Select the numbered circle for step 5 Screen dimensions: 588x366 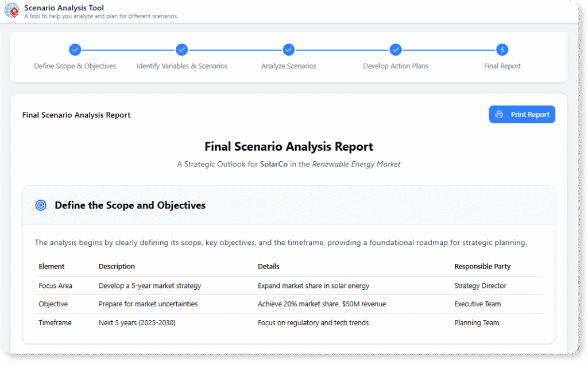click(502, 50)
